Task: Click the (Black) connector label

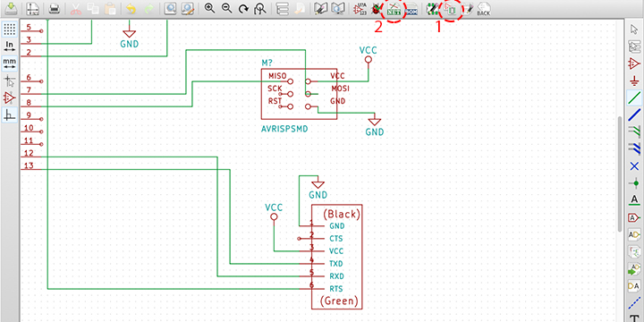Action: (342, 214)
